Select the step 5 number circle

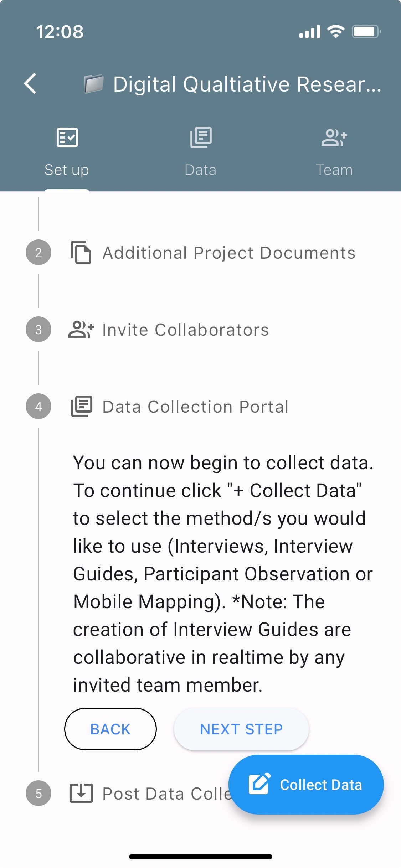point(38,793)
